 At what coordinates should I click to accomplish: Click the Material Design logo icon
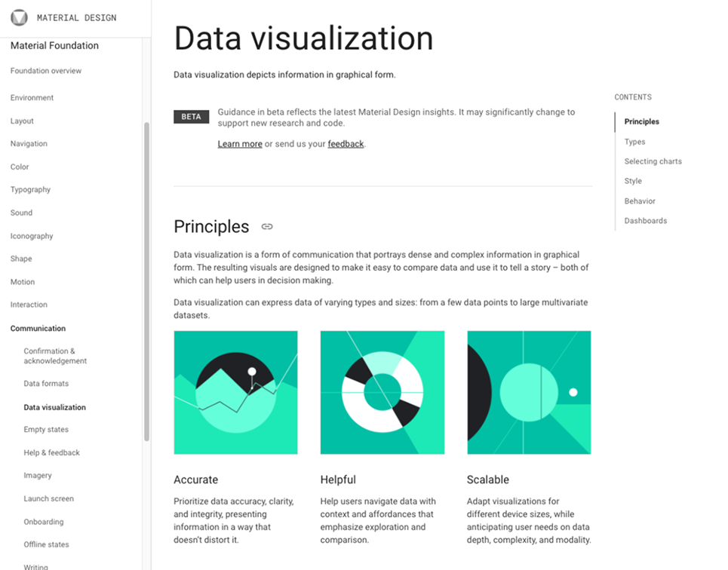tap(18, 17)
